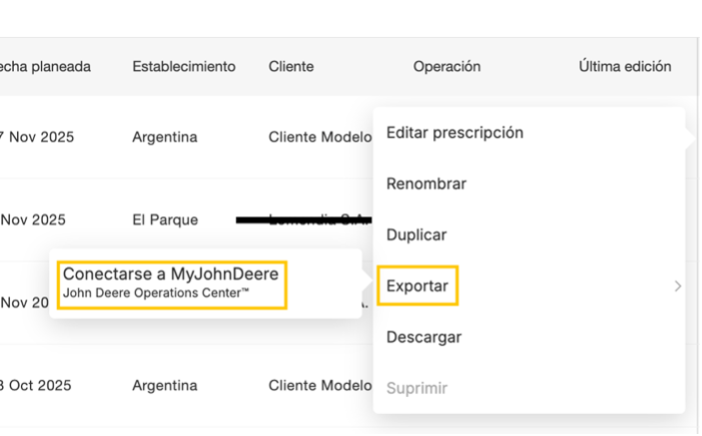Click Cliente Modelo in the Oct 2025 row

tap(319, 386)
